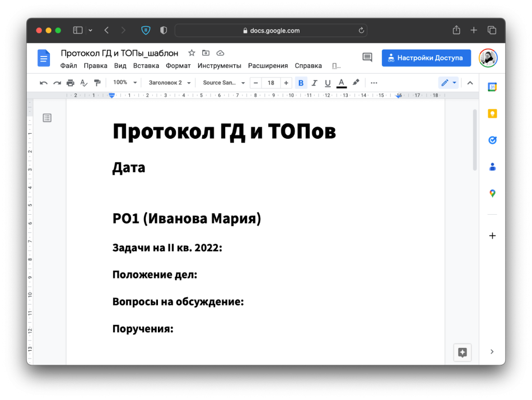Open the text color picker
Image resolution: width=532 pixels, height=400 pixels.
(x=341, y=83)
